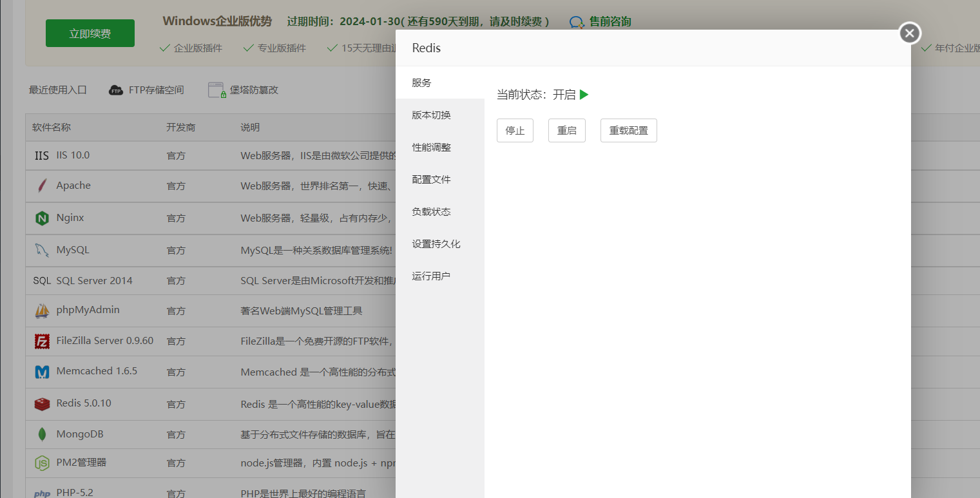Select the SQL Server 2014 name

click(94, 281)
